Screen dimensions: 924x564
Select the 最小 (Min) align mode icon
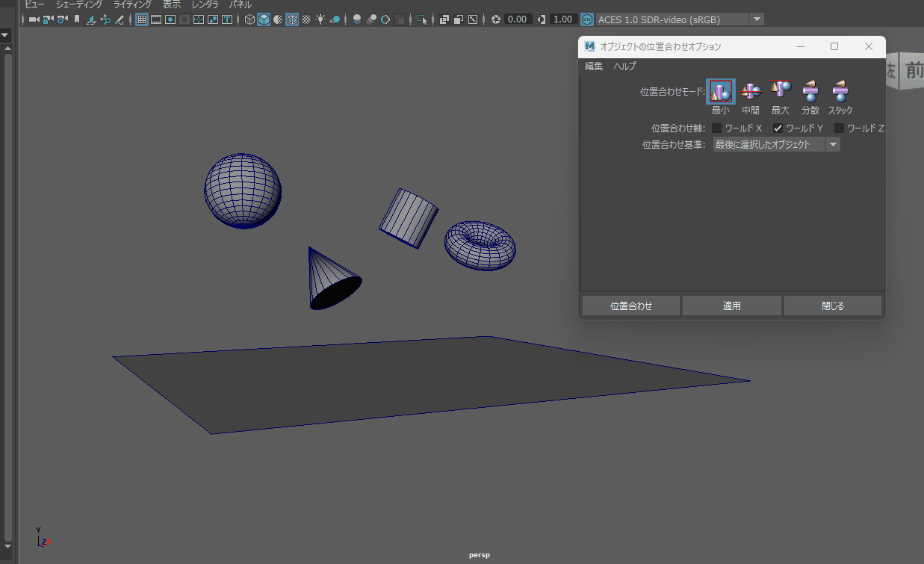tap(721, 91)
